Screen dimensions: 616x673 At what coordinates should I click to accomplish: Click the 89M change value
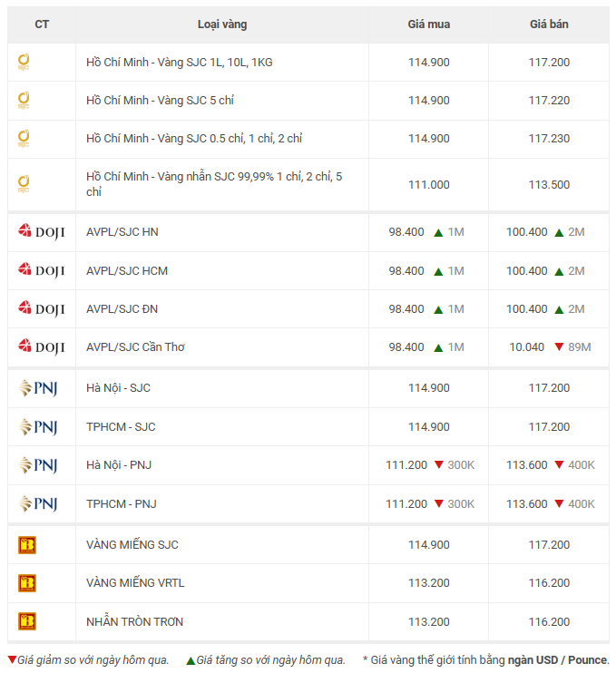580,347
